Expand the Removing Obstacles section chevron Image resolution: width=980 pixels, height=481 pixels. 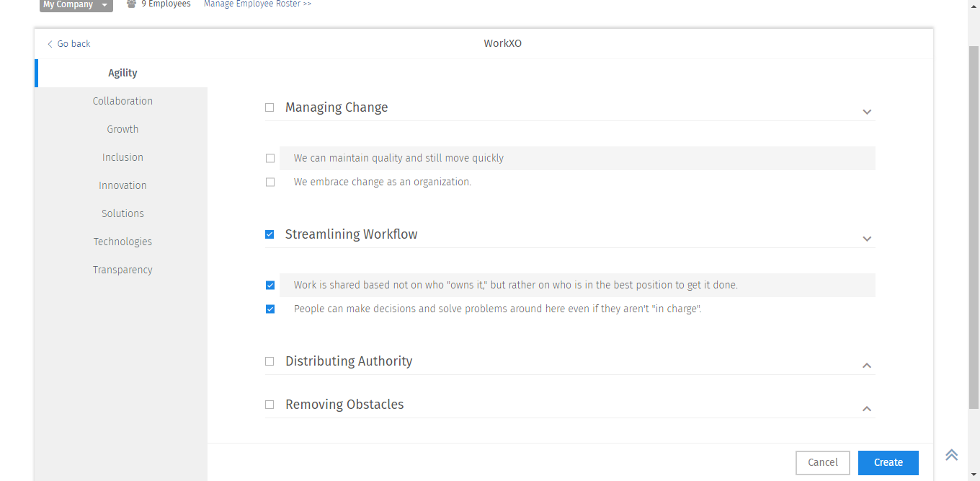867,409
